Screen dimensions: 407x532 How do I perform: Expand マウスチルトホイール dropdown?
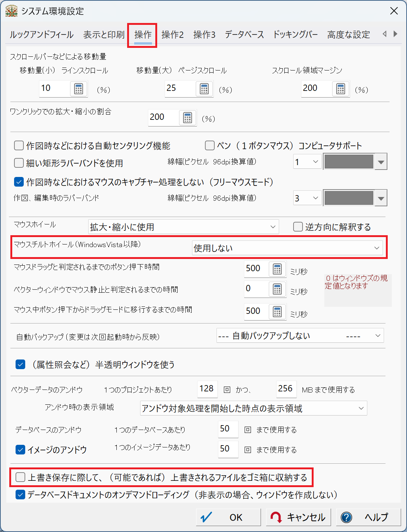287,248
